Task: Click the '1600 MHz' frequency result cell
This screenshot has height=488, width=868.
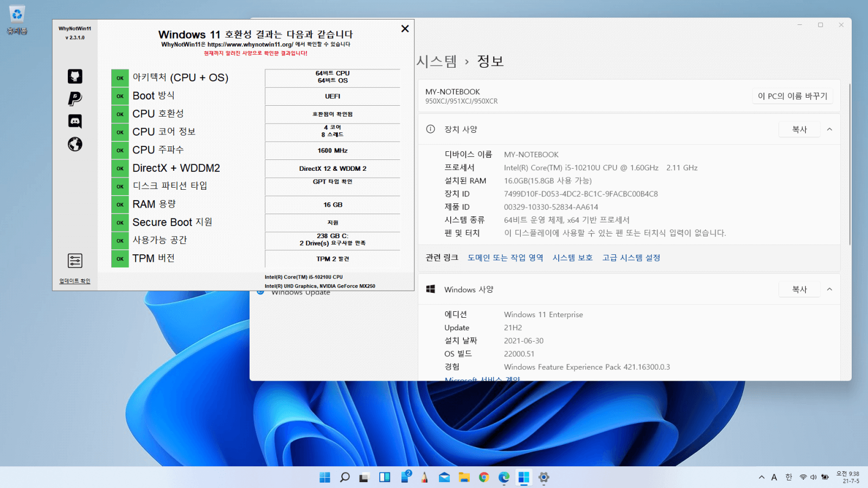Action: (333, 150)
